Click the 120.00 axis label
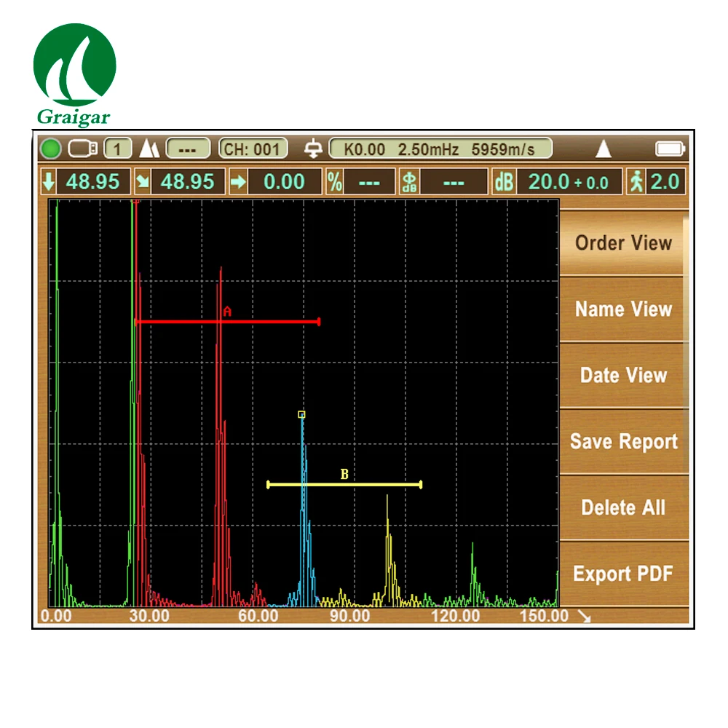Viewport: 728px width, 728px height. point(455,616)
